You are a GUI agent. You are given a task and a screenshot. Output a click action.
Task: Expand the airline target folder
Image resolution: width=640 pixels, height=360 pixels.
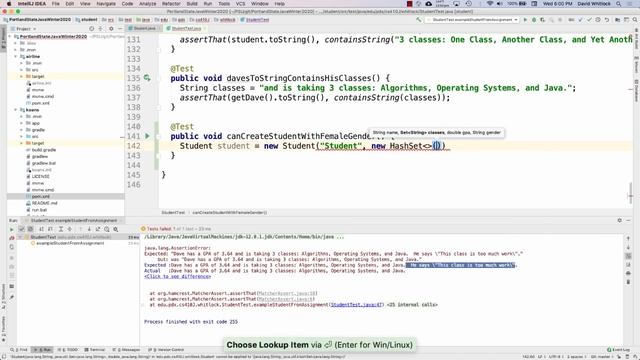22,76
